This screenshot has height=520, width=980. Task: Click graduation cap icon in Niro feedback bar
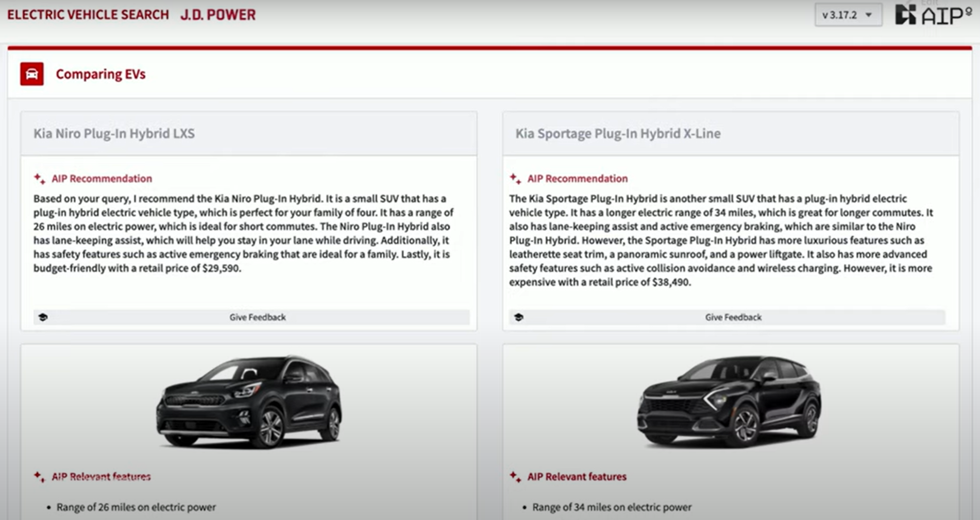[43, 317]
